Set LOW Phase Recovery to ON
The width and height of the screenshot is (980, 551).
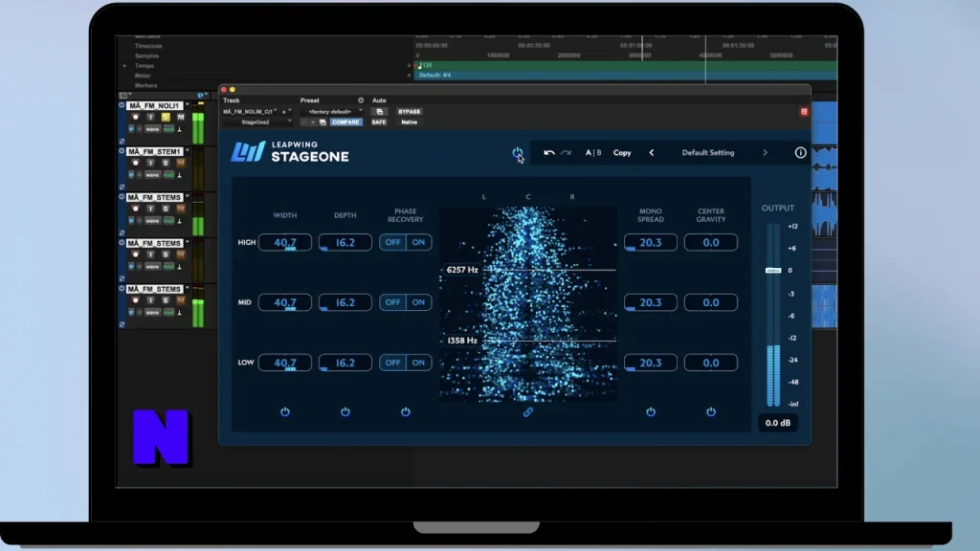point(418,363)
